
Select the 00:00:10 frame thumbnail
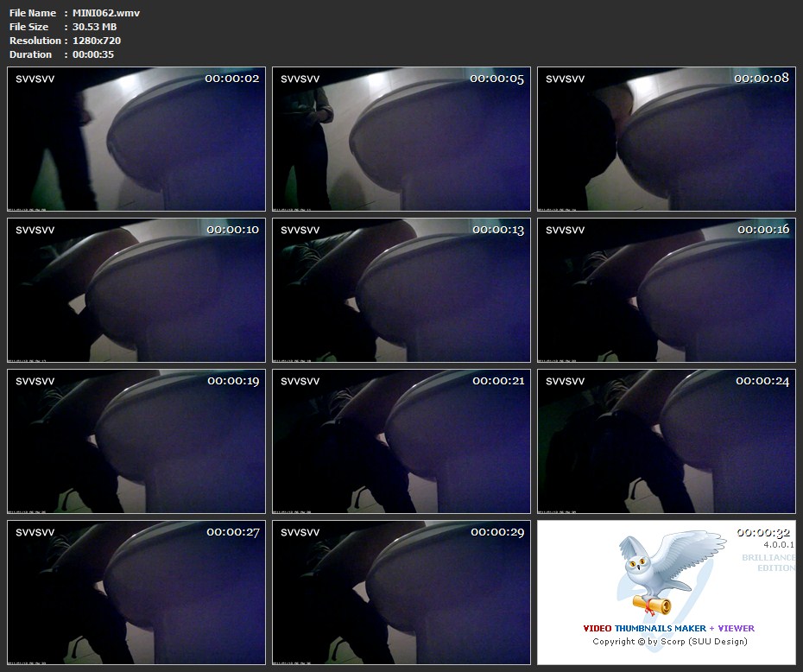tap(136, 290)
